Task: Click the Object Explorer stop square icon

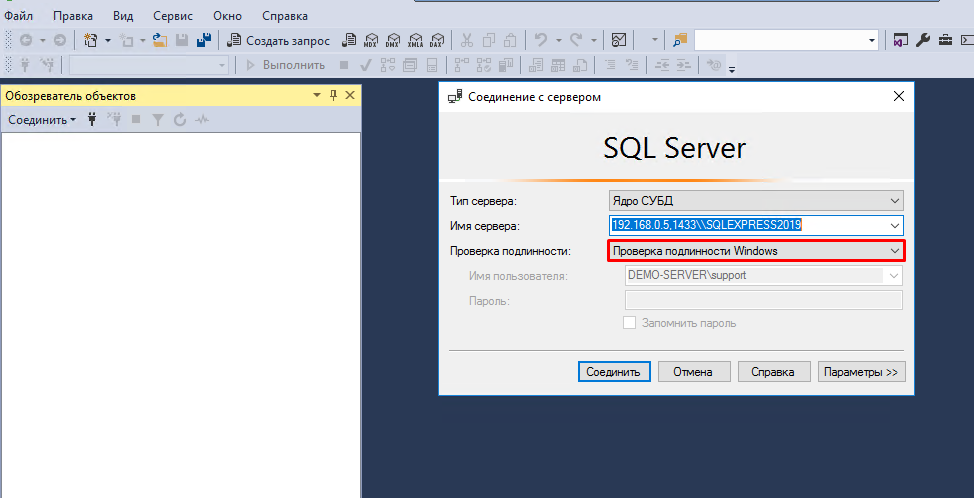Action: pyautogui.click(x=136, y=120)
